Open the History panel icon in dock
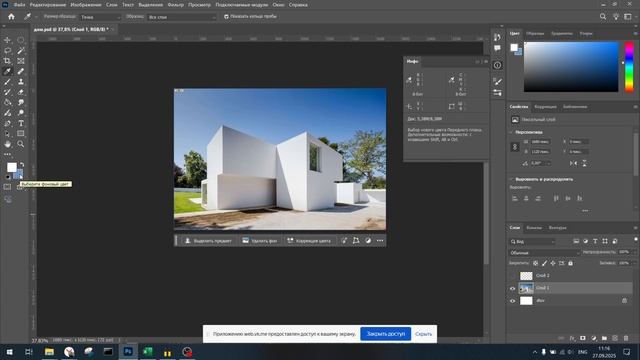Image resolution: width=640 pixels, height=360 pixels. [x=497, y=37]
